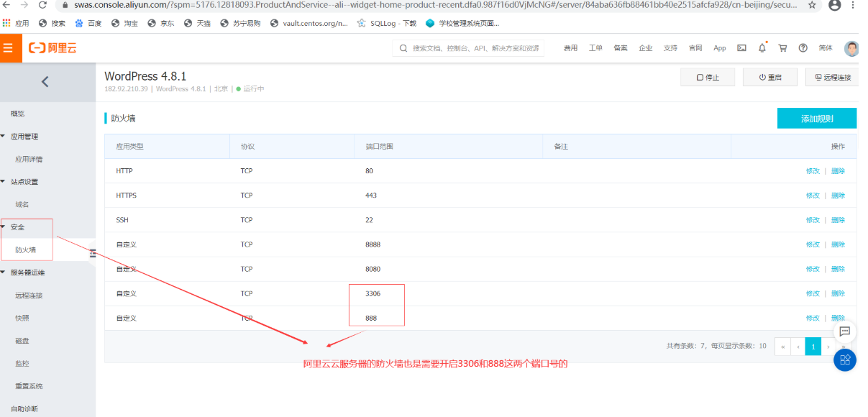This screenshot has width=868, height=417.
Task: Click the Aliyun (阿里云) logo
Action: [52, 48]
